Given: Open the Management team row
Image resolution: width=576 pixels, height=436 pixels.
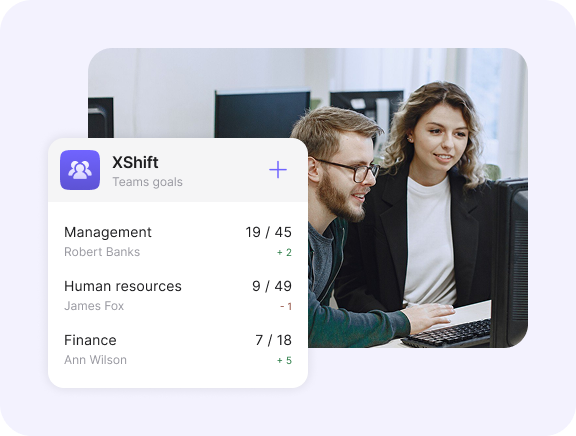Looking at the screenshot, I should [178, 242].
